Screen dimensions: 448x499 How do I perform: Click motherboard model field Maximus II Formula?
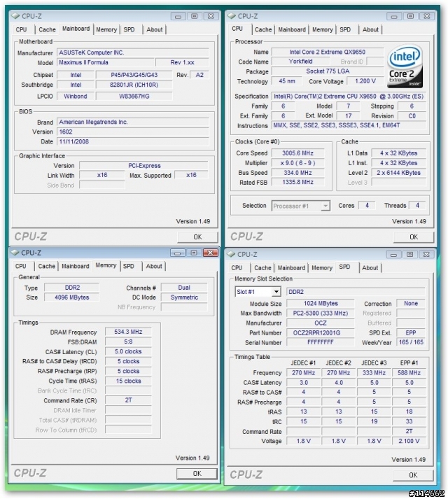[x=106, y=62]
